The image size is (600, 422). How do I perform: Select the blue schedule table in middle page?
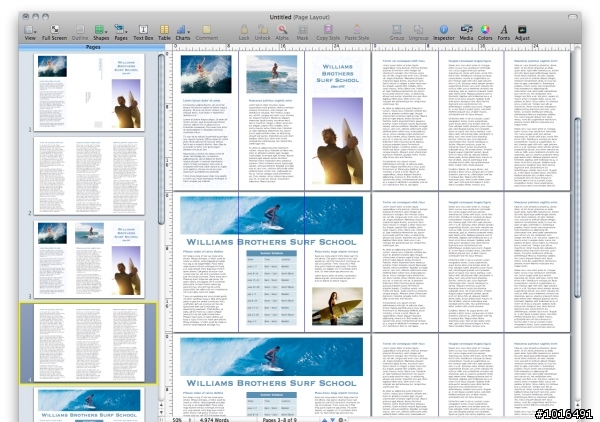[x=271, y=288]
